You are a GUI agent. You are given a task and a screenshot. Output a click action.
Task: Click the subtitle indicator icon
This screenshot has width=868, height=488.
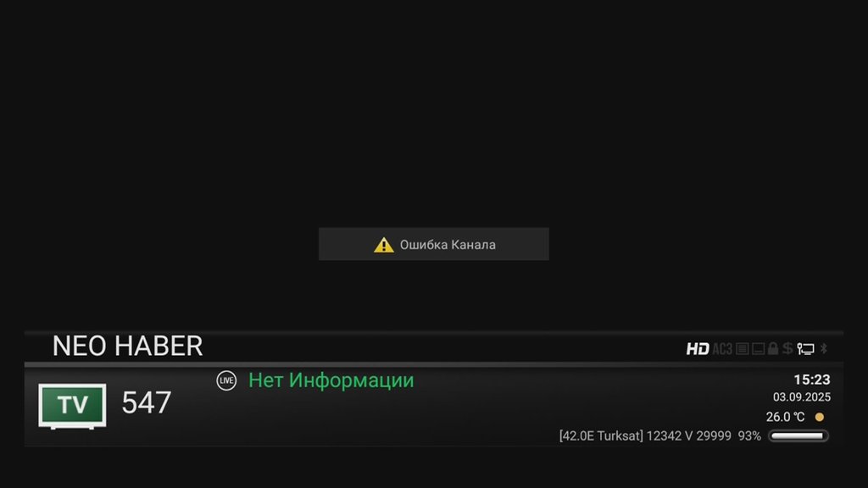(759, 348)
